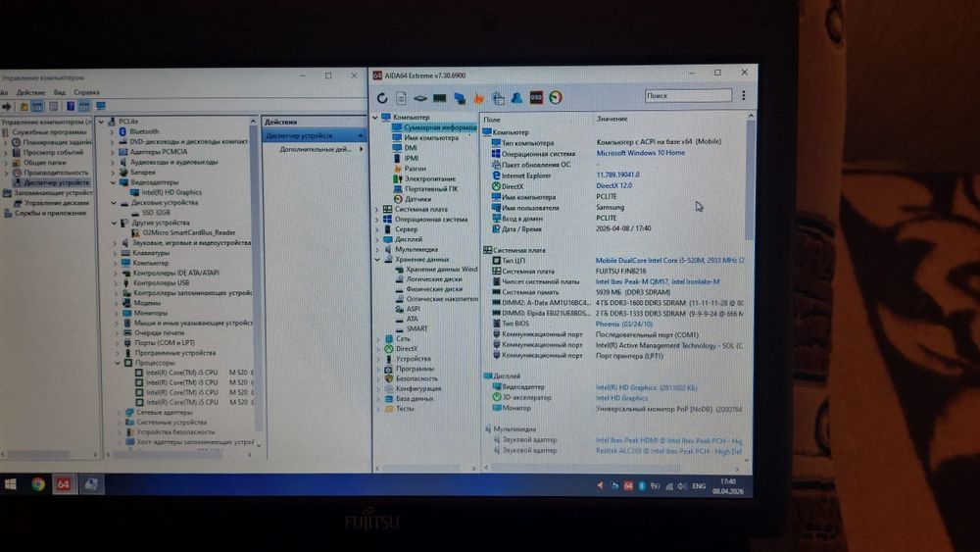980x552 pixels.
Task: Open the AIDA64 sensor gauge toolbar icon
Action: tap(556, 97)
